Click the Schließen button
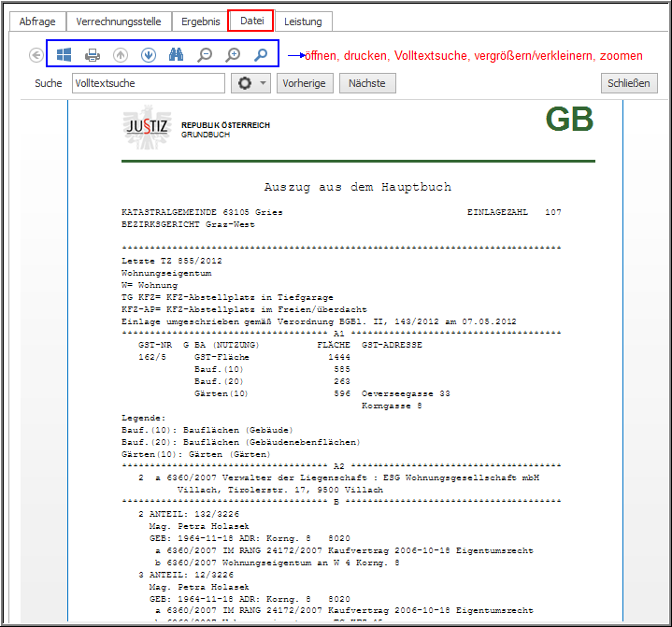 pos(629,83)
